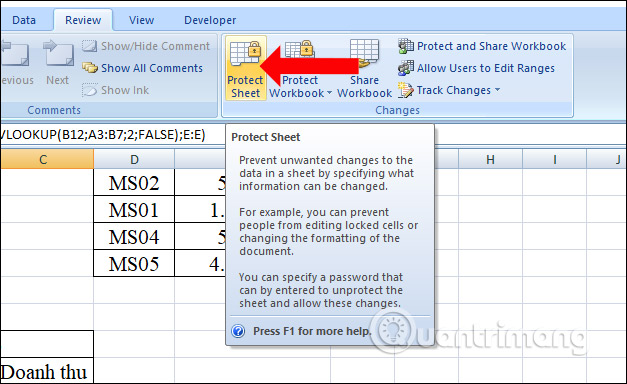627x384 pixels.
Task: Select the cell containing MS01
Action: click(134, 210)
